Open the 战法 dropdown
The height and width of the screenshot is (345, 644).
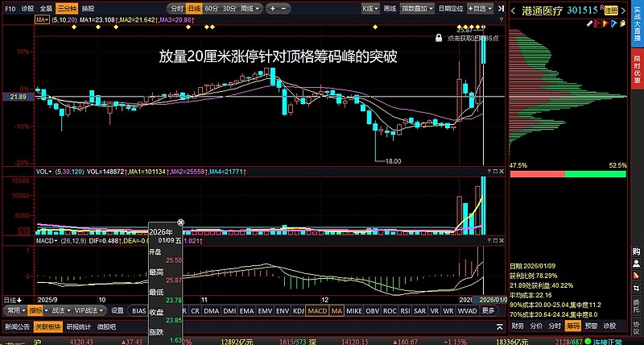62,310
